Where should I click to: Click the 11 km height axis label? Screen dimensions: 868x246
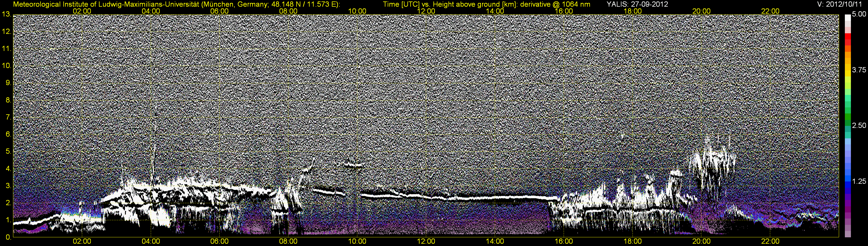coord(6,49)
